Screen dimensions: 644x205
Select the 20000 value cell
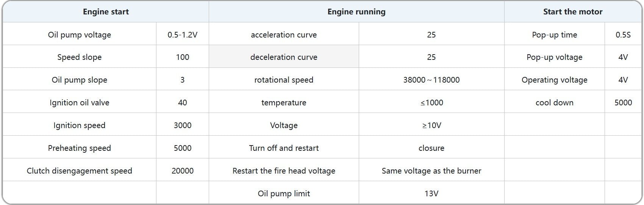click(x=182, y=171)
